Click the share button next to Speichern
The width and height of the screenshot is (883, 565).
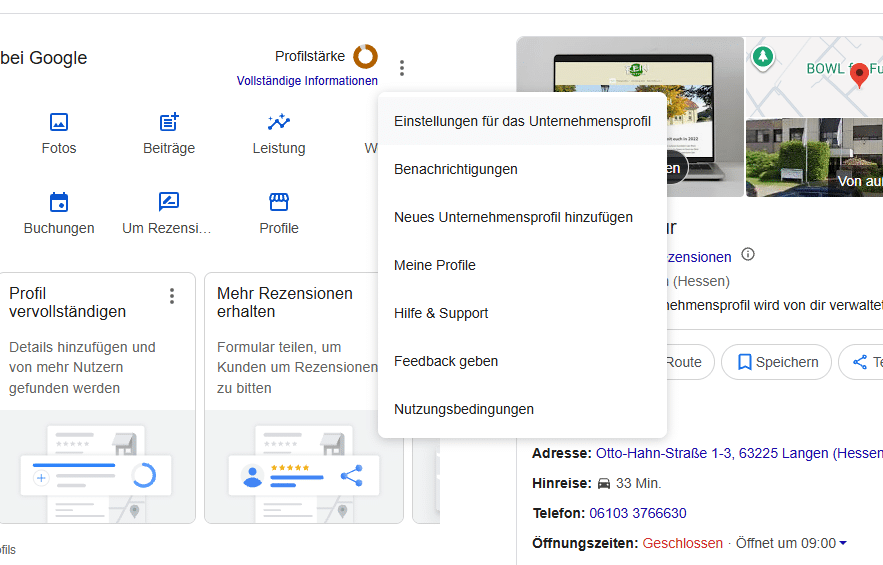tap(861, 362)
